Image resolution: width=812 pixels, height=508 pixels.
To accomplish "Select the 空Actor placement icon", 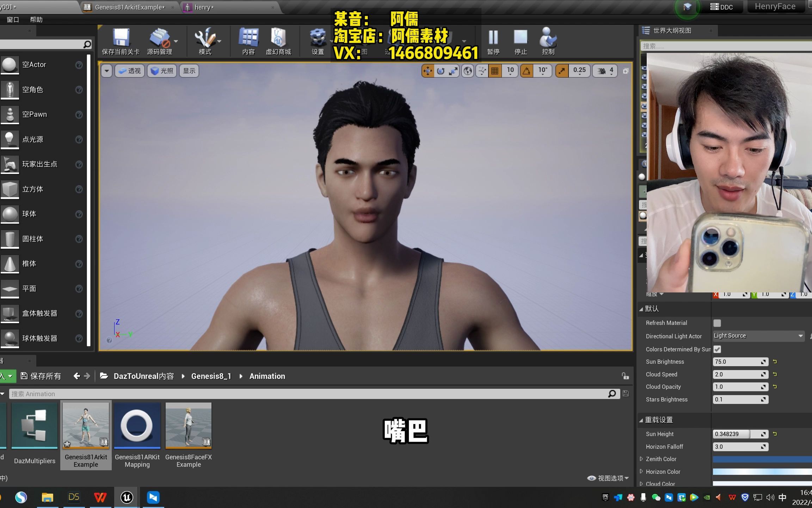I will (x=10, y=65).
